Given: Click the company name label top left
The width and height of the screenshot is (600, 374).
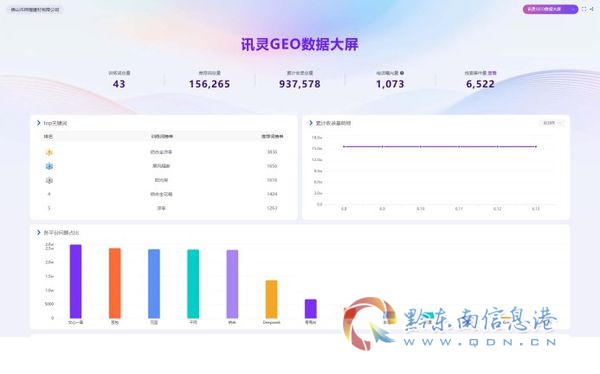Looking at the screenshot, I should coord(35,10).
